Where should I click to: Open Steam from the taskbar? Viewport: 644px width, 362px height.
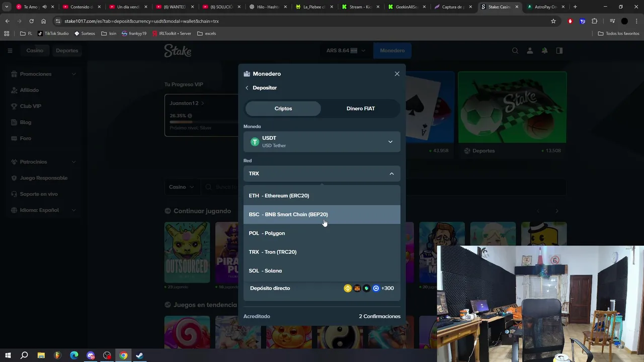[140, 355]
